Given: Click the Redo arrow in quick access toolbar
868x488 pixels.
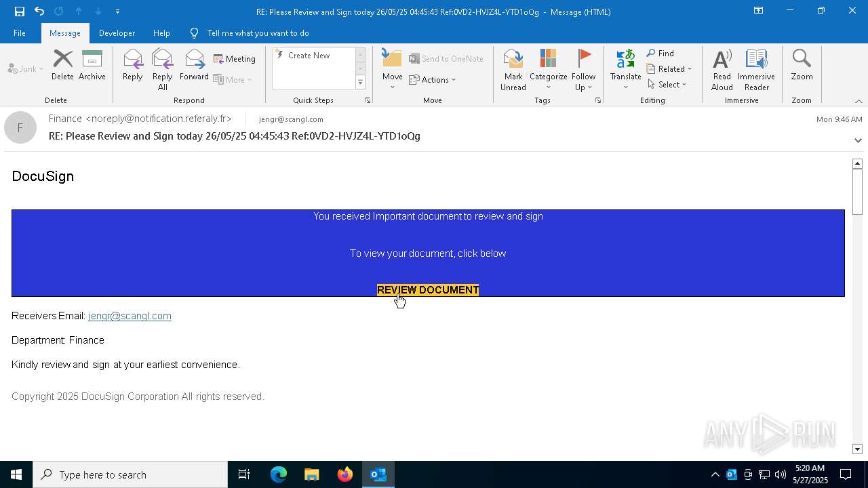Looking at the screenshot, I should (58, 12).
